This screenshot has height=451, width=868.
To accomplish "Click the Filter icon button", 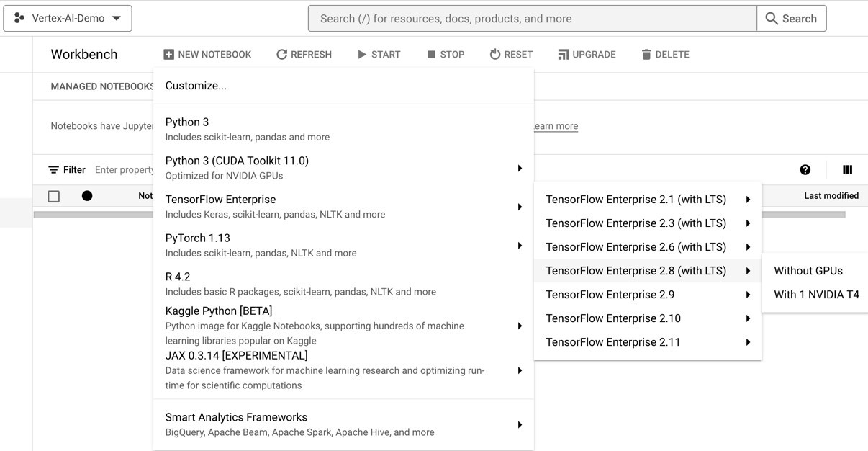I will tap(54, 170).
